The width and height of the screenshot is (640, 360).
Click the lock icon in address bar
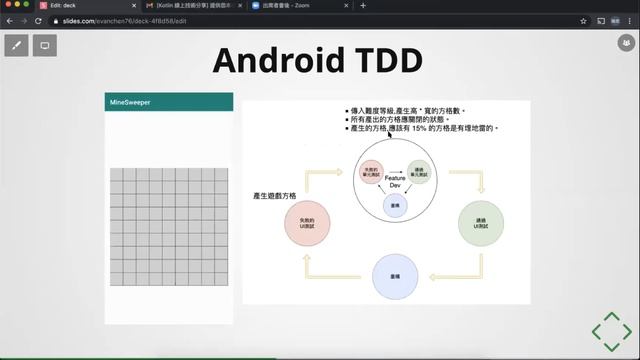[x=56, y=21]
